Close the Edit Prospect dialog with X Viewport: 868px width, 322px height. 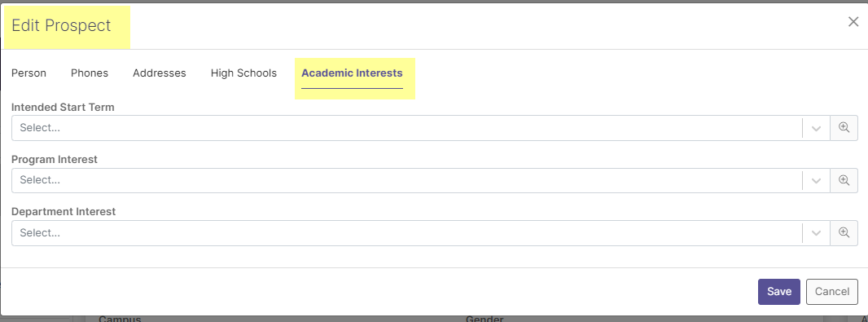pos(853,22)
